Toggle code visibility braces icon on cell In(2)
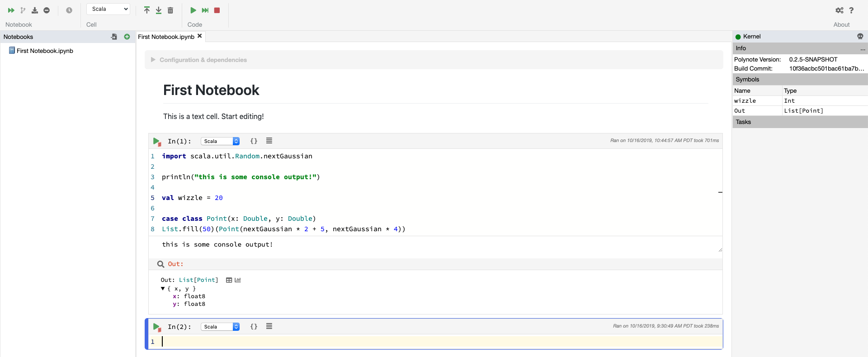The height and width of the screenshot is (357, 868). point(254,327)
